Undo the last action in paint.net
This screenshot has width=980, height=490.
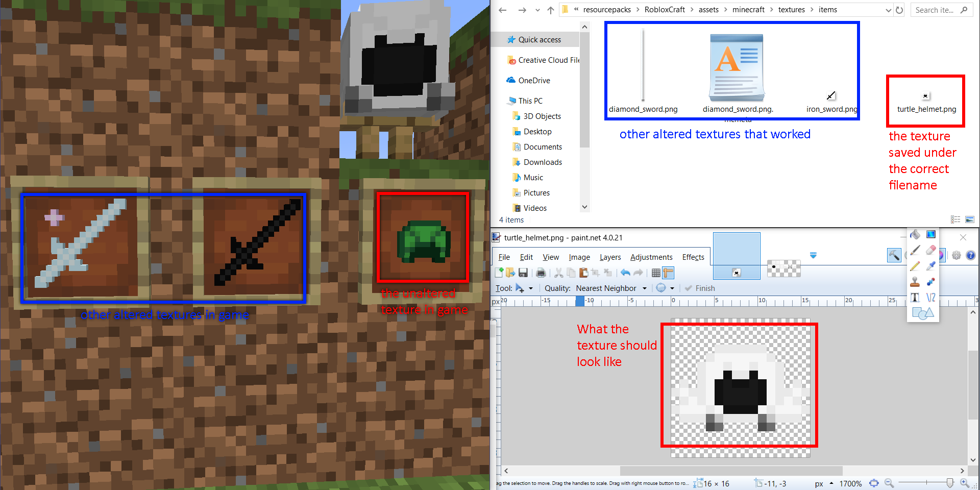pos(625,273)
